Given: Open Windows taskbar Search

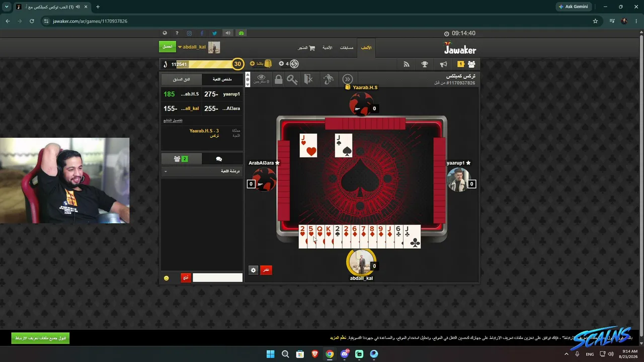Looking at the screenshot, I should (x=285, y=354).
